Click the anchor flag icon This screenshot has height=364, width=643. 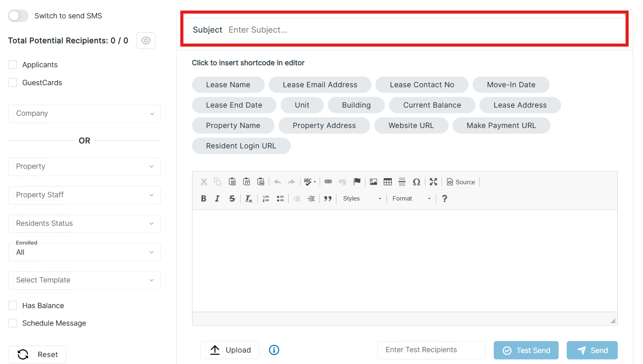357,182
